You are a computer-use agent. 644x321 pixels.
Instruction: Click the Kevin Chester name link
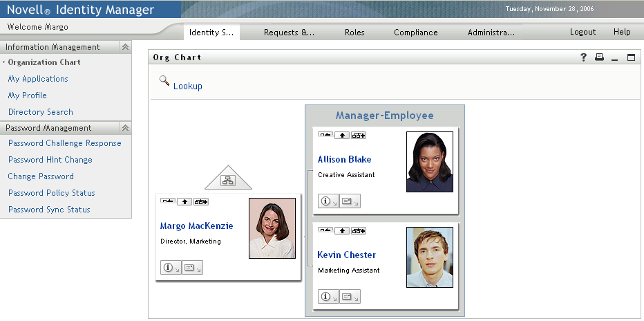coord(346,255)
